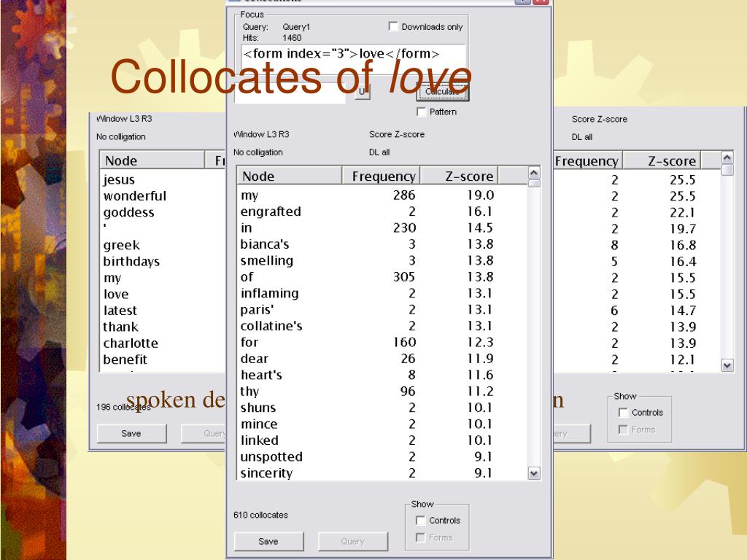Viewport: 747px width, 560px height.
Task: Click frequency value 230
Action: pyautogui.click(x=404, y=228)
